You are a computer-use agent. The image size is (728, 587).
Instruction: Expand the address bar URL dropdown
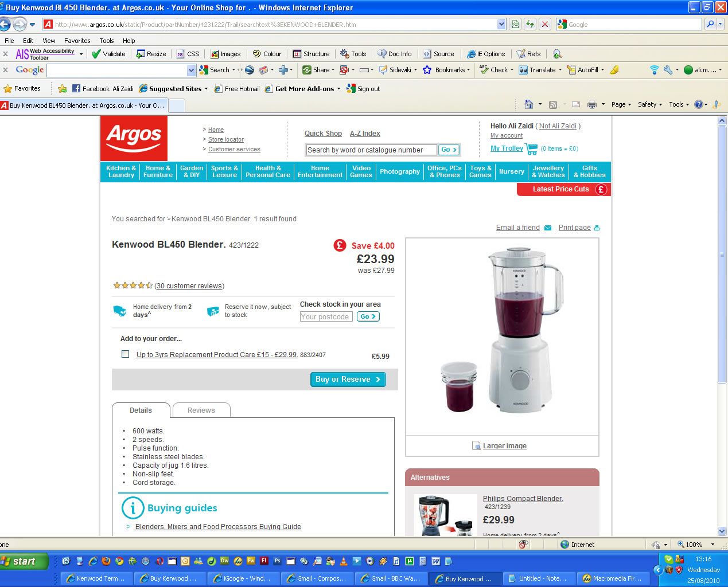pyautogui.click(x=501, y=24)
